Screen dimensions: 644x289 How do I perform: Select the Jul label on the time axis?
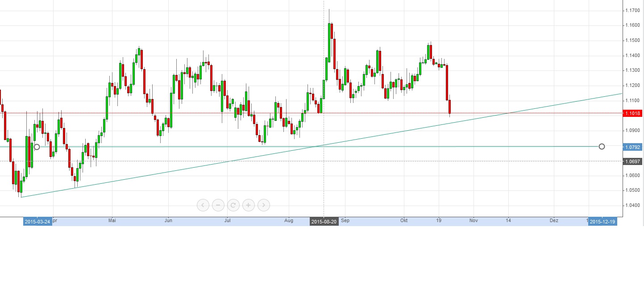click(227, 220)
